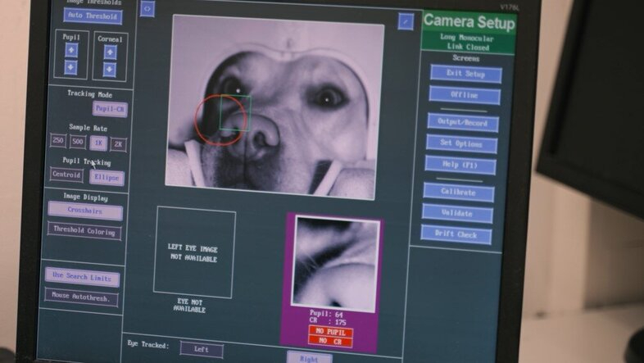Select Centroid pupil tracking

pos(66,175)
